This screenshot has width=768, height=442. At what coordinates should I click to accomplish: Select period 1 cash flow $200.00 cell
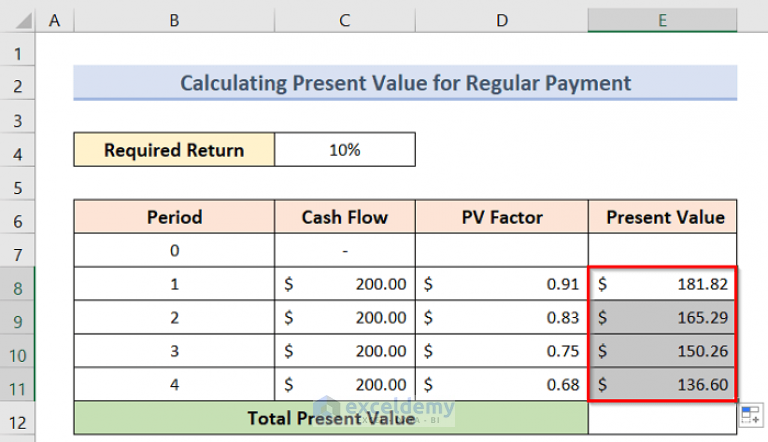pyautogui.click(x=345, y=284)
